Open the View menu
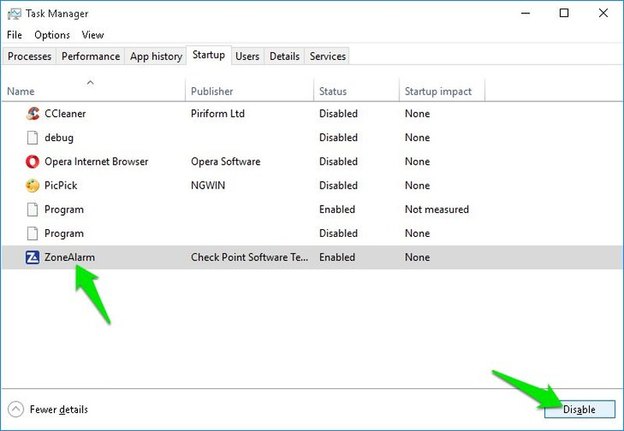The width and height of the screenshot is (624, 431). [x=93, y=35]
